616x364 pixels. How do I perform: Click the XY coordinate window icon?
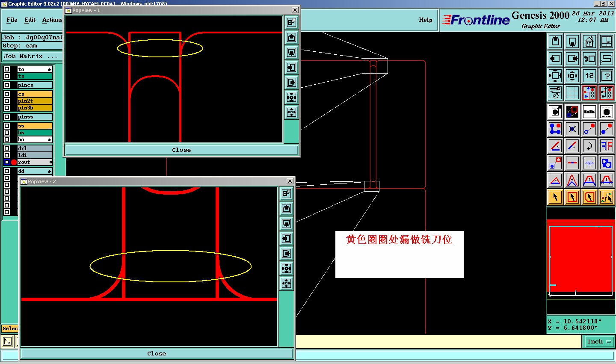[x=607, y=41]
